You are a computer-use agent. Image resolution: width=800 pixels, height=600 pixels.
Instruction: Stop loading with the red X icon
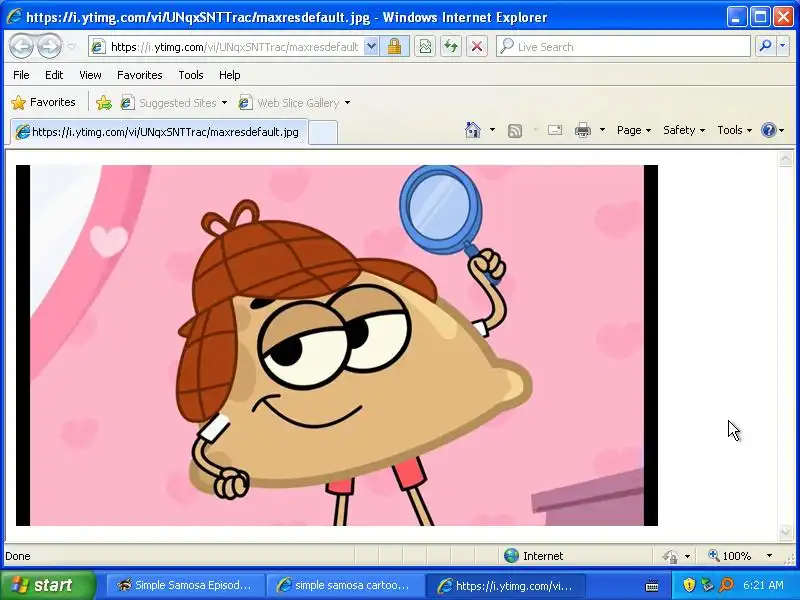pos(477,47)
